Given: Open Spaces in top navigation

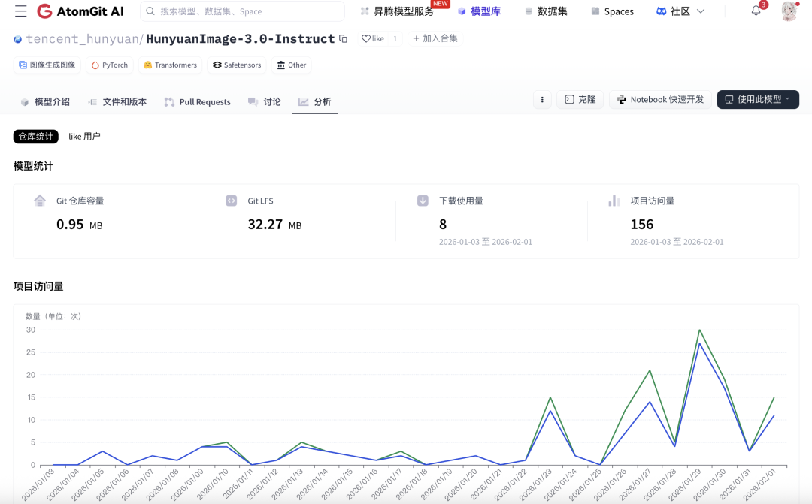Looking at the screenshot, I should coord(613,11).
